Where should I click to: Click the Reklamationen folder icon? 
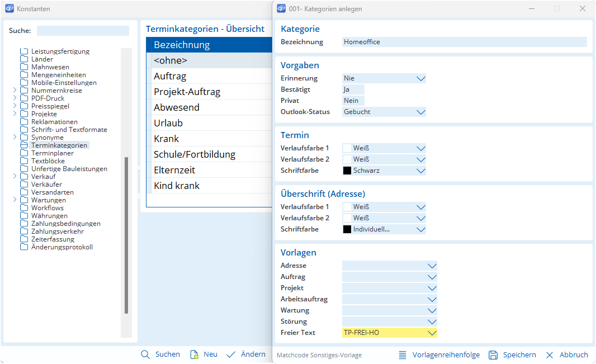(x=24, y=121)
